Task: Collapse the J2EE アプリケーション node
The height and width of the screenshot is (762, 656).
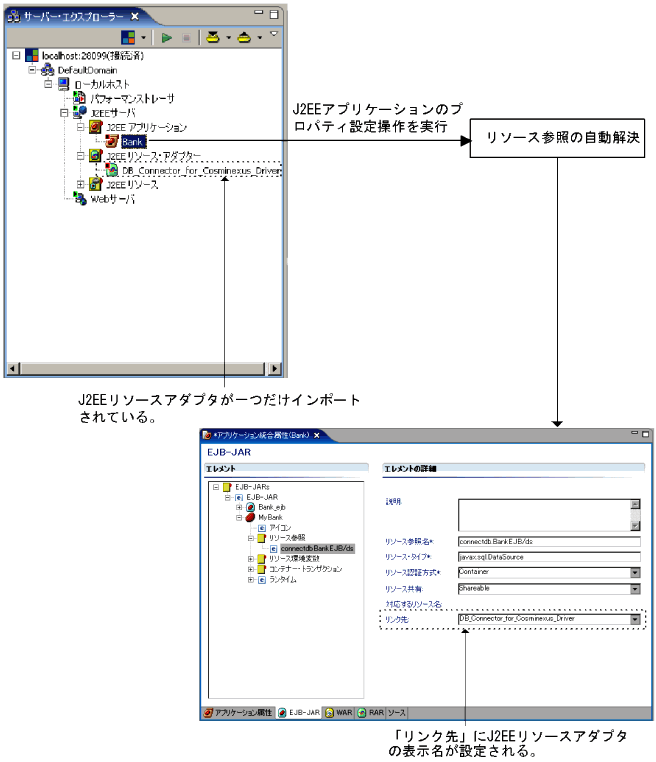Action: tap(81, 127)
